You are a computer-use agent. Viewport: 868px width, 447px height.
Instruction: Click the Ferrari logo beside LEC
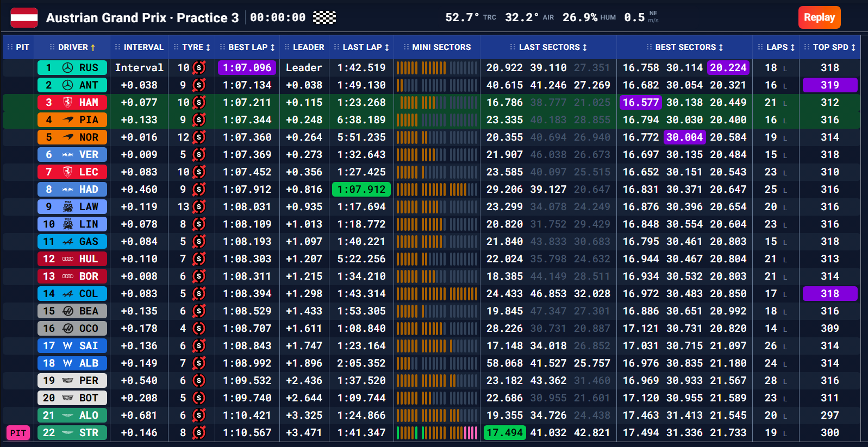click(68, 172)
